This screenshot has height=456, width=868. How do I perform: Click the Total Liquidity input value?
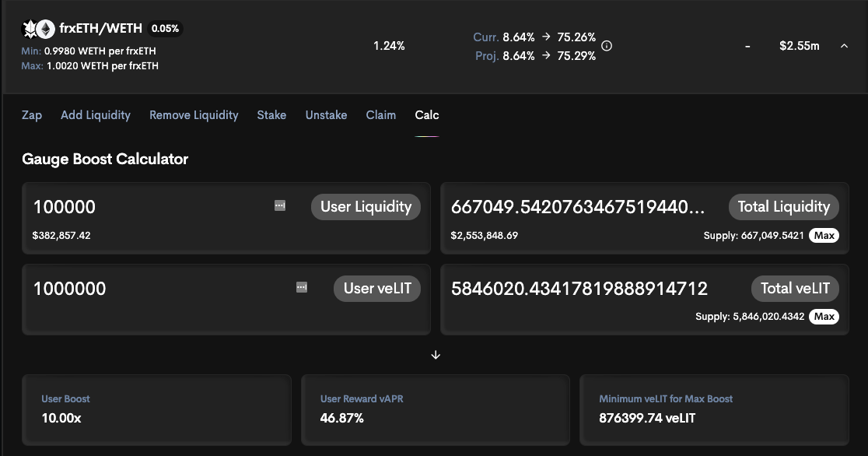click(x=578, y=207)
